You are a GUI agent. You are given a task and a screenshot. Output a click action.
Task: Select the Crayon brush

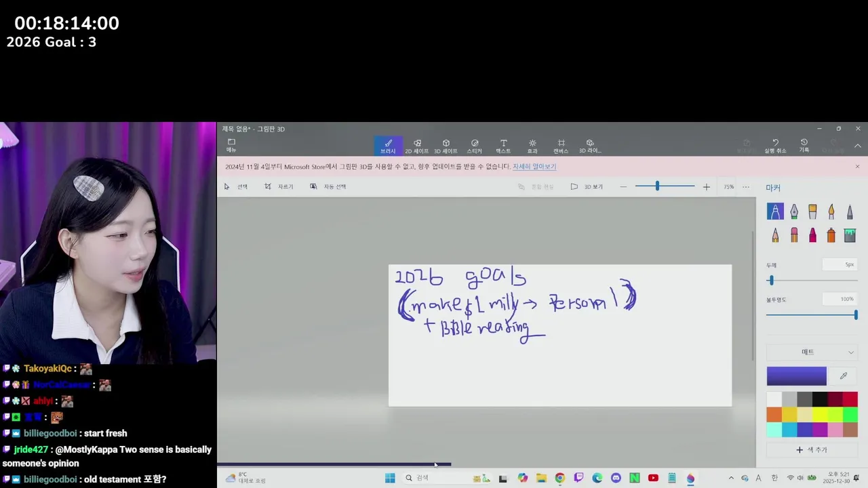tap(812, 235)
